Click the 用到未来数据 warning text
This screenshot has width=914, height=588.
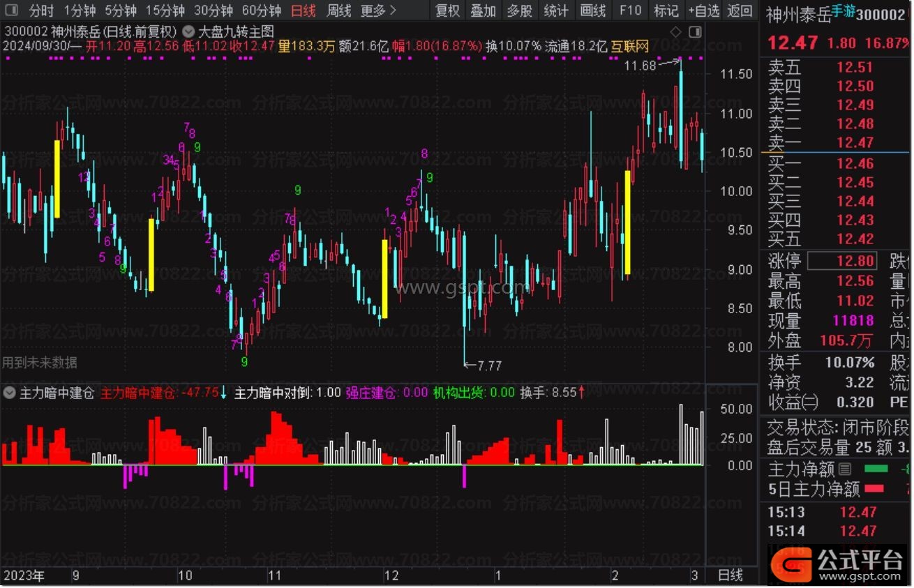point(40,362)
